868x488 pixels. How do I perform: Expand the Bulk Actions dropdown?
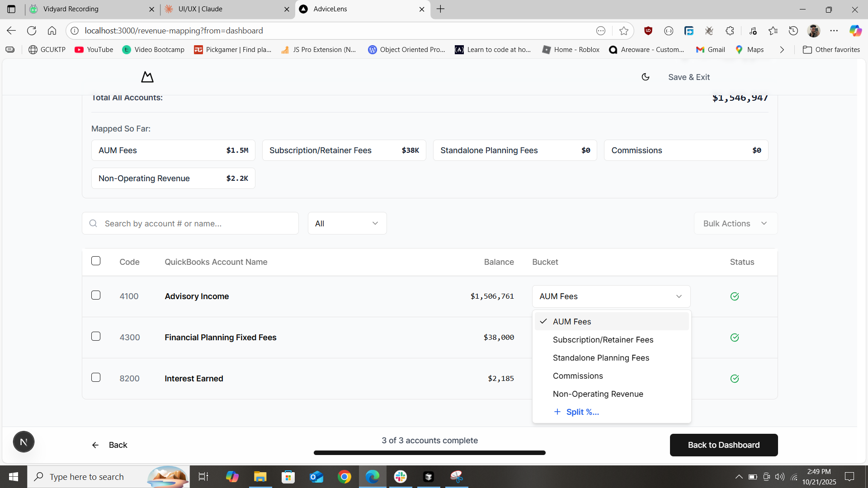736,224
